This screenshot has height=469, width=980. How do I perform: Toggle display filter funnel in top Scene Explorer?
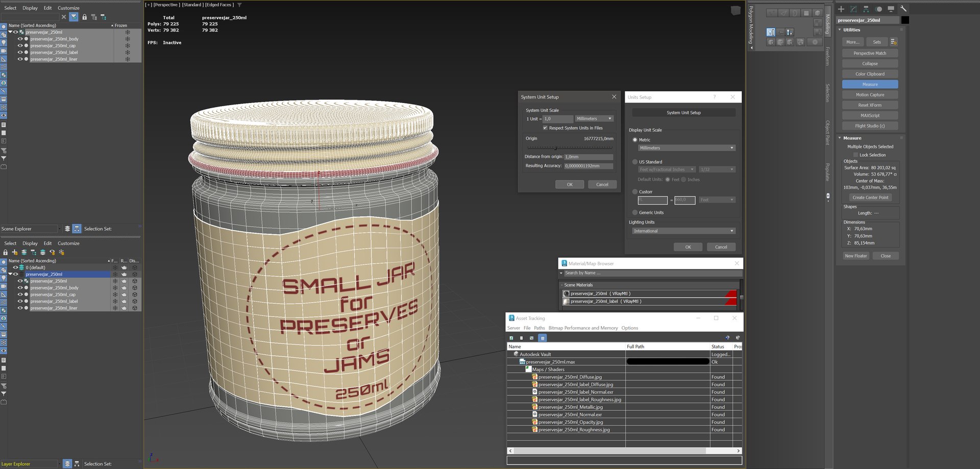pos(74,17)
